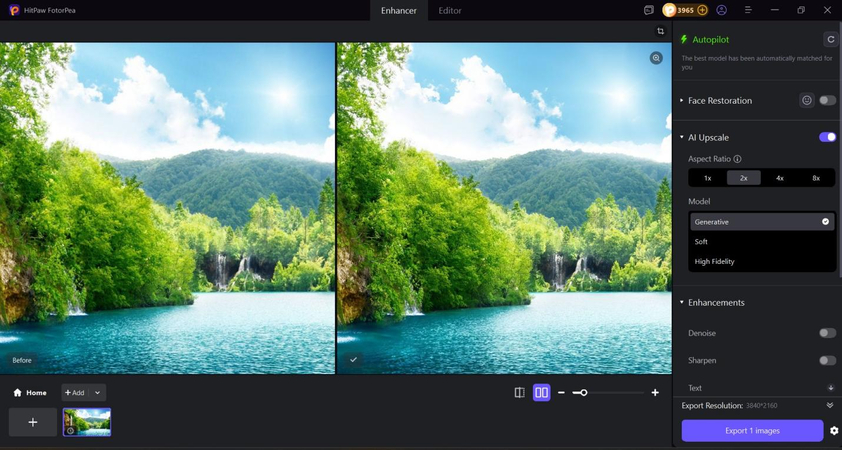Click the Autopilot lightning label
This screenshot has width=842, height=450.
point(705,39)
